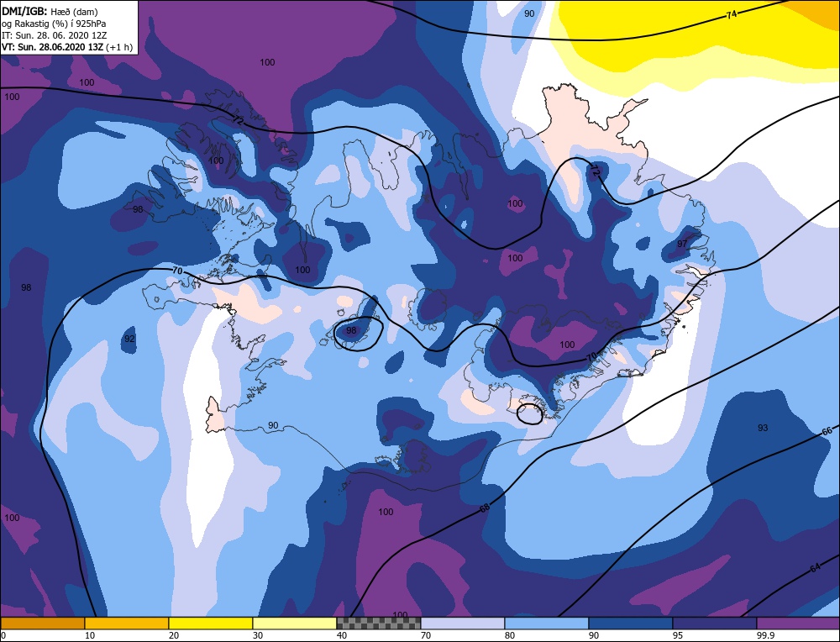This screenshot has height=642, width=840.
Task: Select the checkered 40–70 legend swatch
Action: (x=378, y=624)
